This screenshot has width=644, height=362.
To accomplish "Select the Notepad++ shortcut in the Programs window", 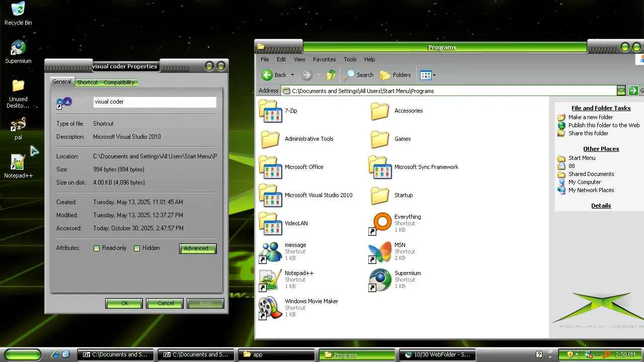I will [x=286, y=280].
